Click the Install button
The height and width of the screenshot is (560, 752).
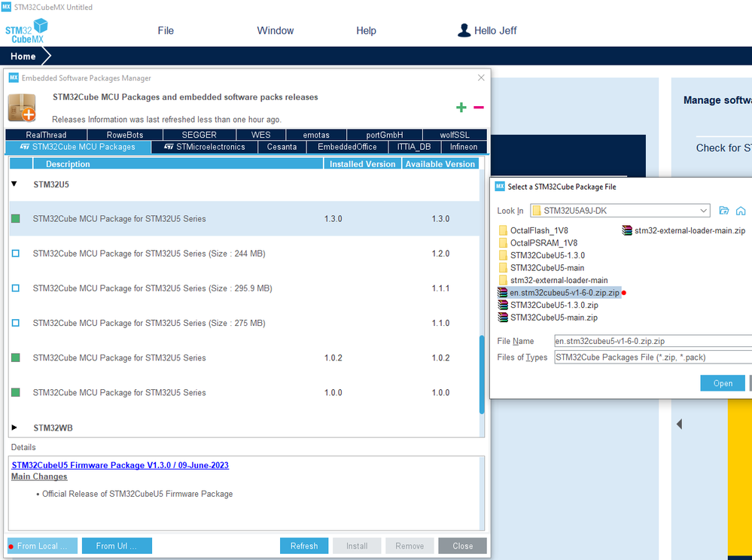pyautogui.click(x=357, y=546)
